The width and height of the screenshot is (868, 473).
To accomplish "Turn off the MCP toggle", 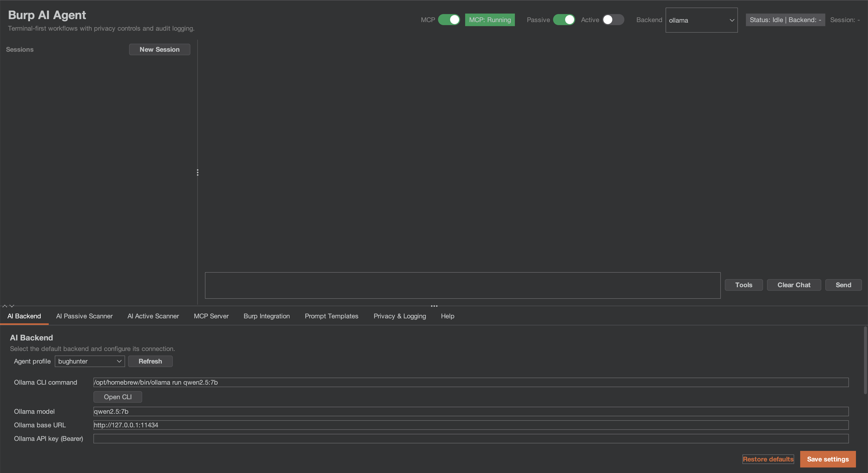I will [x=450, y=20].
